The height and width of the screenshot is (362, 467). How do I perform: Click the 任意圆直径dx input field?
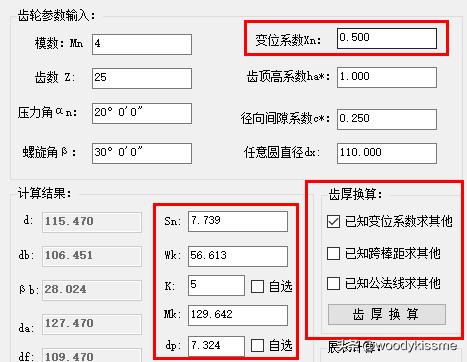coord(387,153)
